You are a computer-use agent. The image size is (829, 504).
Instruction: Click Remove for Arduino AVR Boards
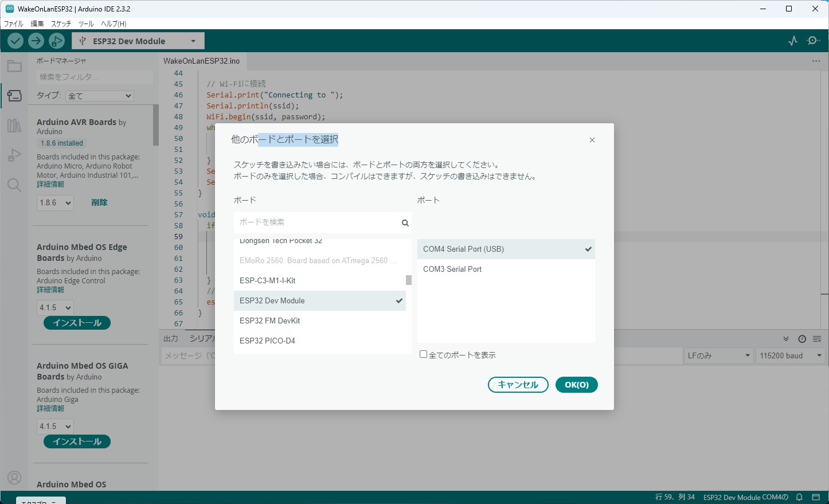[x=99, y=202]
